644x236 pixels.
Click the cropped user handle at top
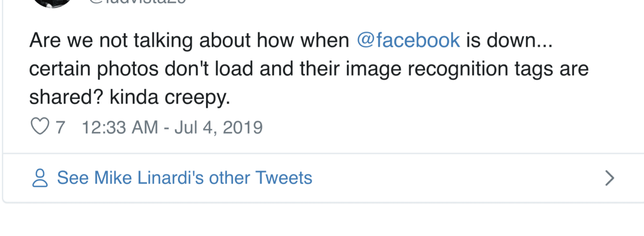click(137, 2)
